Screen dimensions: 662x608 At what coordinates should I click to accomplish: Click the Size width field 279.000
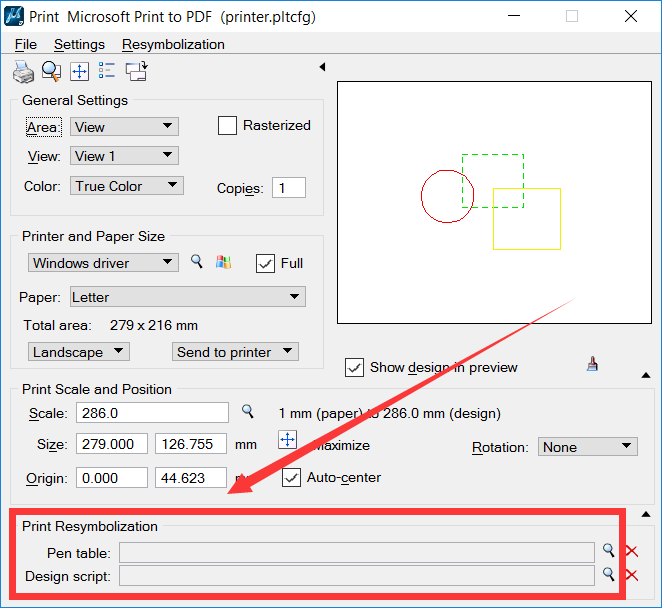(x=112, y=444)
